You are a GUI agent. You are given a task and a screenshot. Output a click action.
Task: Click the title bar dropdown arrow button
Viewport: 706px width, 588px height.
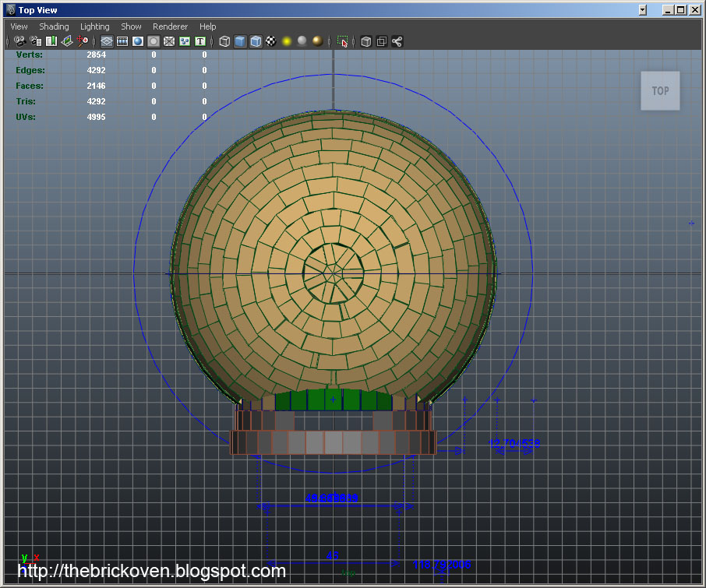tap(643, 10)
